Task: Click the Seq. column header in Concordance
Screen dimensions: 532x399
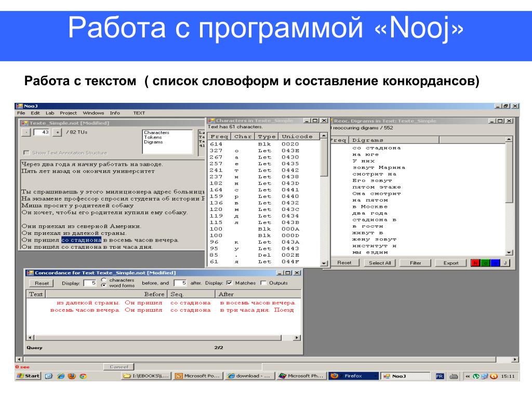Action: (x=191, y=294)
